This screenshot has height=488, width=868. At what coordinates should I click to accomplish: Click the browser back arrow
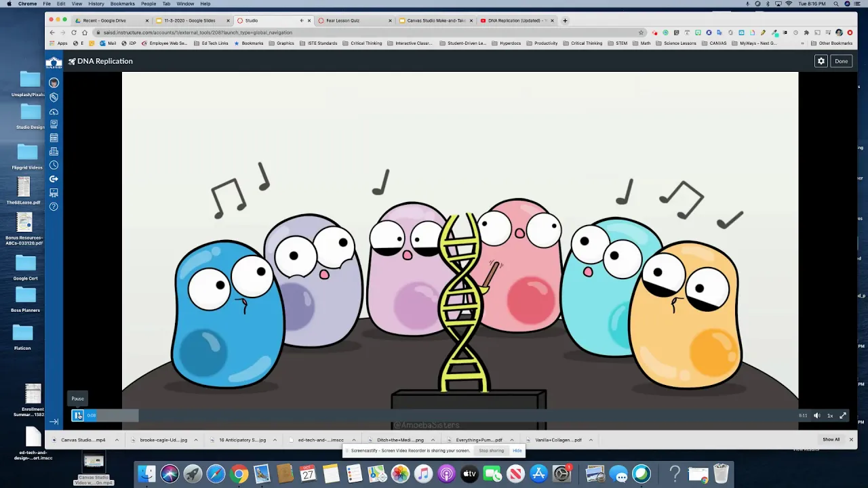pos(52,33)
